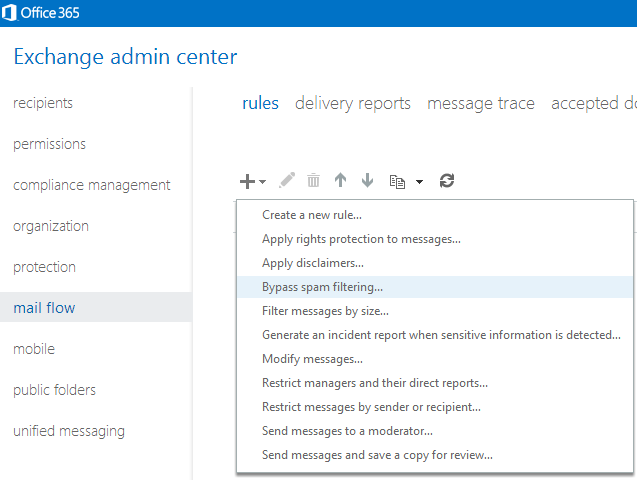The height and width of the screenshot is (480, 637).
Task: Click the pencil edit icon
Action: coord(287,181)
